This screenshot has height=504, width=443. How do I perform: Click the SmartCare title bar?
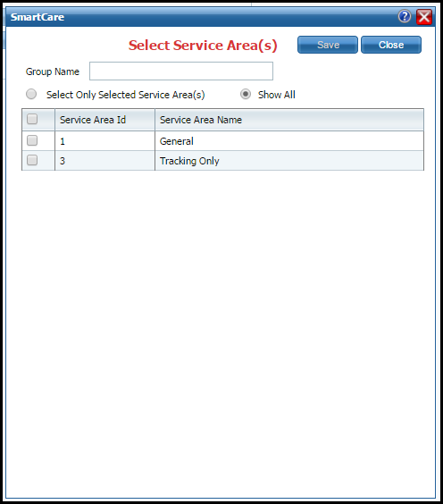click(x=199, y=17)
